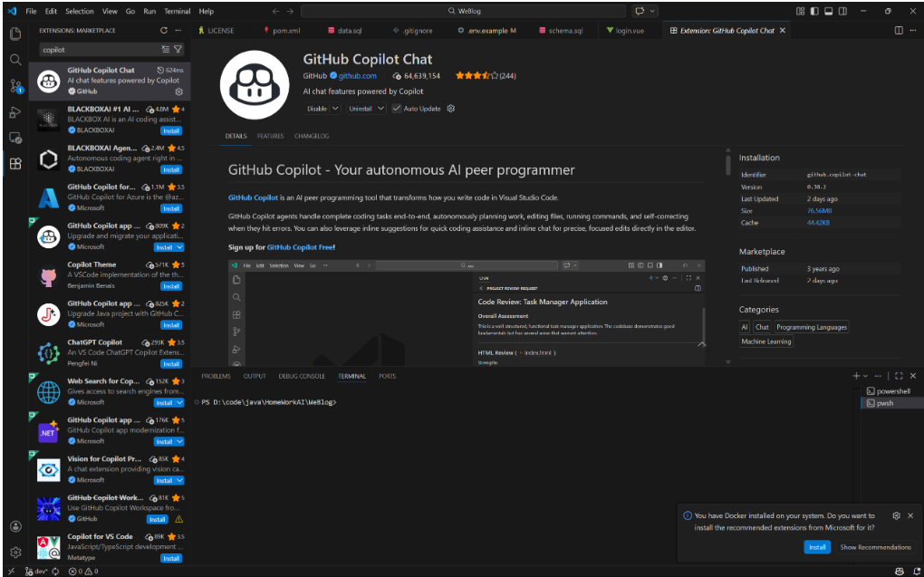Open Copilot status icon in status bar

900,571
